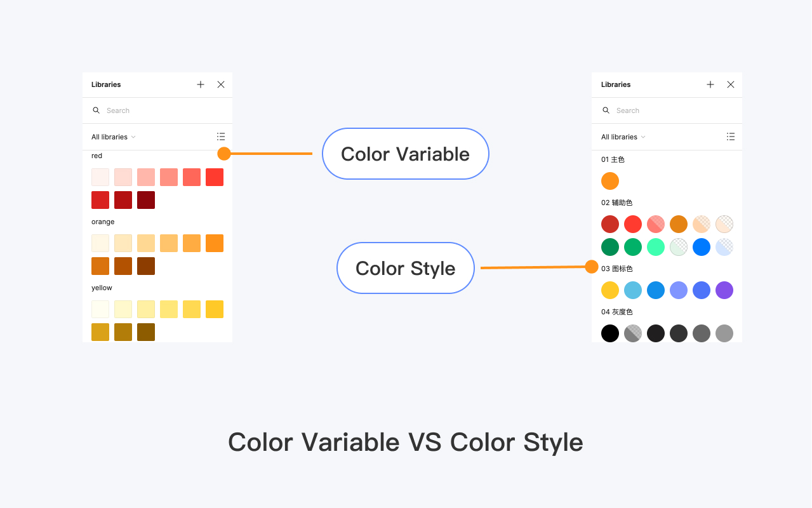
Task: Close the right Libraries panel
Action: point(731,84)
